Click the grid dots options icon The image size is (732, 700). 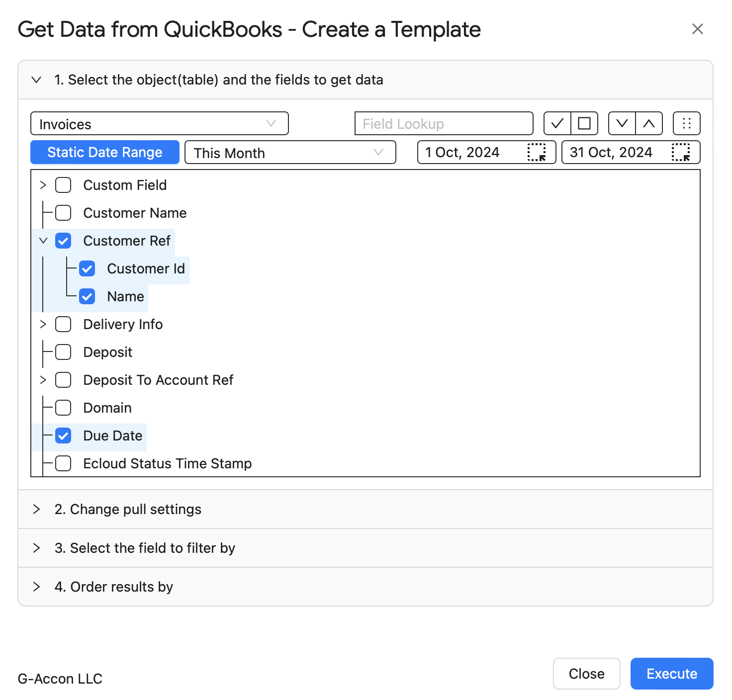687,123
